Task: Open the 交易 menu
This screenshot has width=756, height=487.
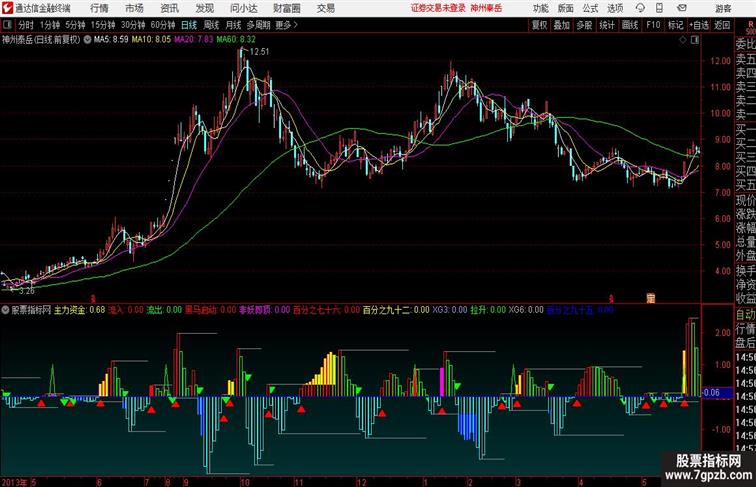Action: click(x=325, y=8)
